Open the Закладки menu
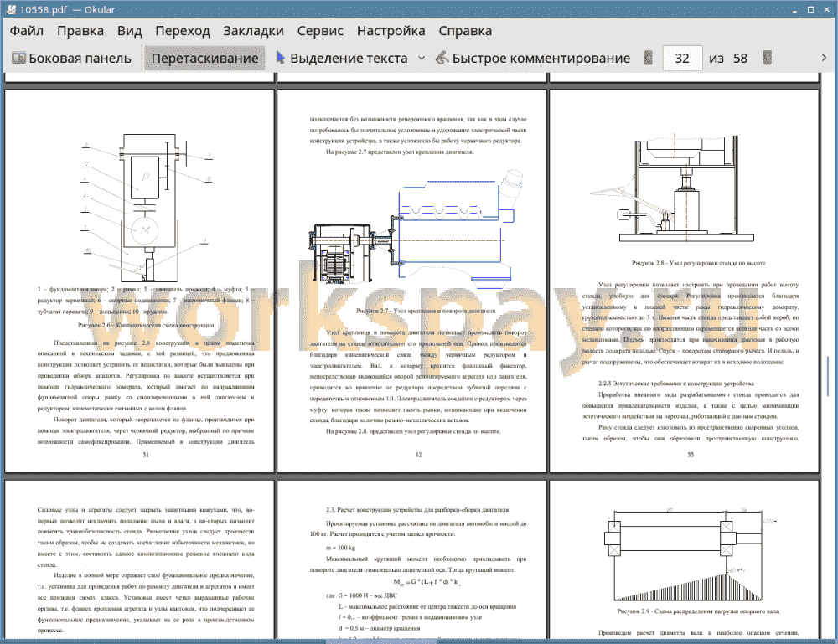Screen dimensions: 838x644 pyautogui.click(x=253, y=31)
